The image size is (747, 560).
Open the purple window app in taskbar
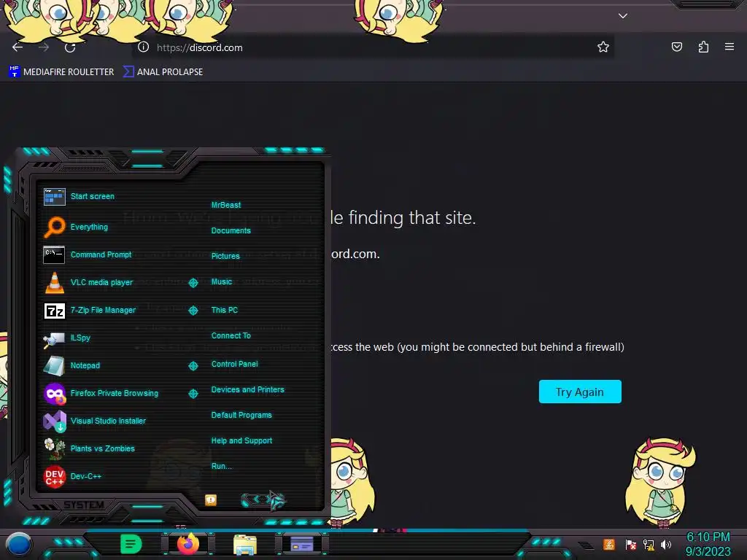pos(302,544)
